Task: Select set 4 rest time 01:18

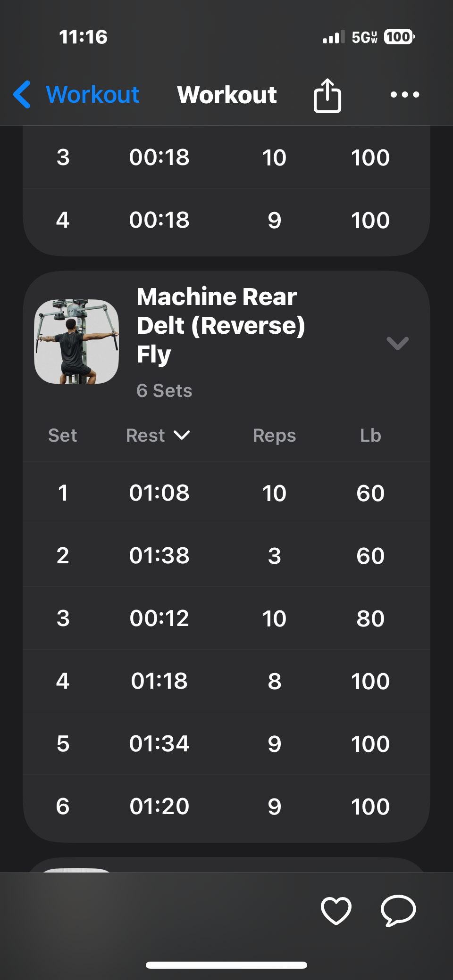Action: click(x=159, y=681)
